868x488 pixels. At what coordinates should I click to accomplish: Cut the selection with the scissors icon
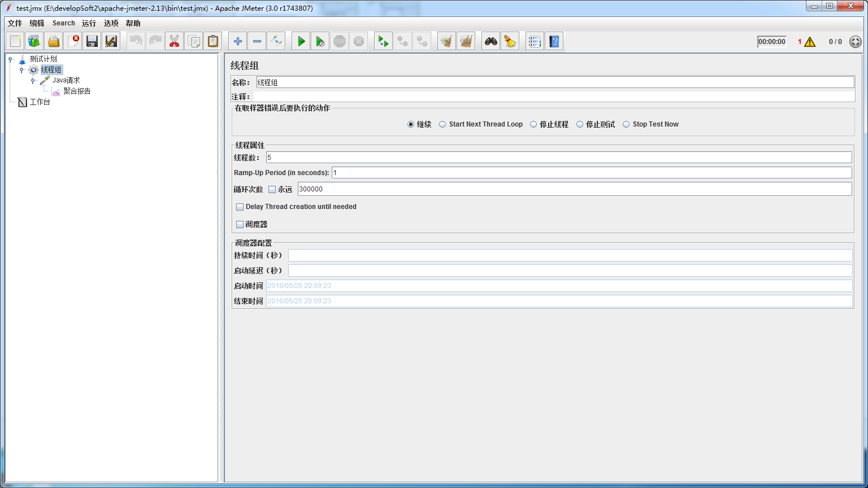click(x=175, y=41)
